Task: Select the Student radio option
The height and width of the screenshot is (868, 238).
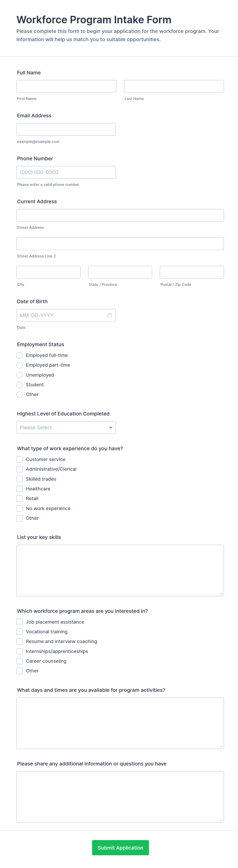Action: (x=19, y=385)
